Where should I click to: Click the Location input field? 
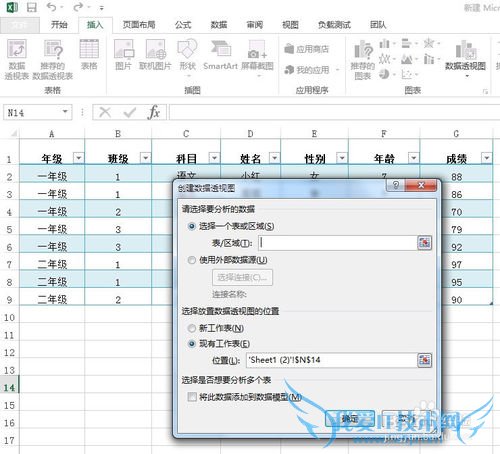point(331,360)
